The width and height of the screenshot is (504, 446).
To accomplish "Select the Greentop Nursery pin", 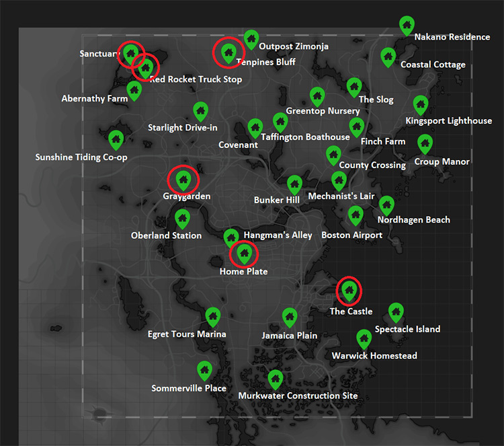I will pyautogui.click(x=317, y=97).
